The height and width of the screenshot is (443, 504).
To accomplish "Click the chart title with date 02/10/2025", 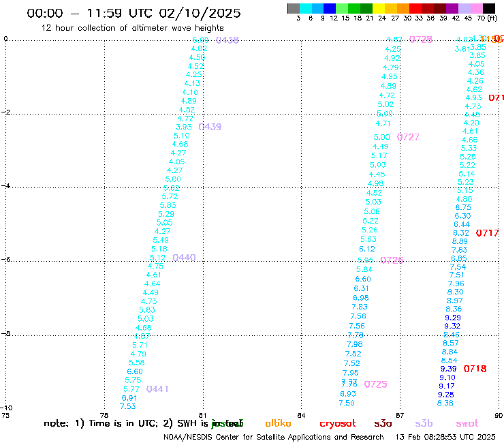I will (x=133, y=14).
